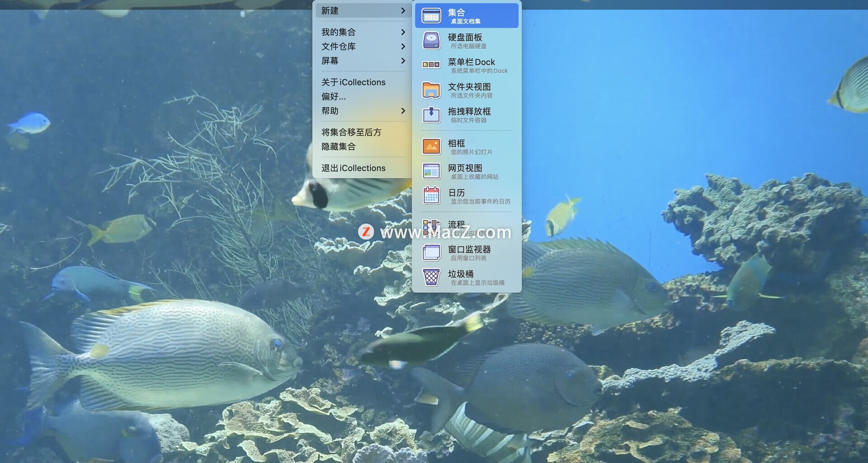This screenshot has height=463, width=868.
Task: Expand the 新建 submenu arrow
Action: tap(403, 11)
